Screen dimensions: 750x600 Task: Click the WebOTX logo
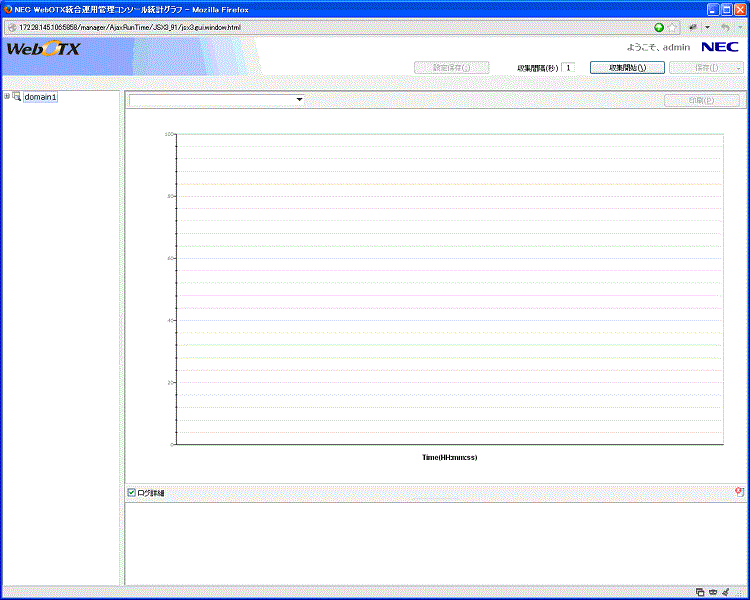[43, 49]
